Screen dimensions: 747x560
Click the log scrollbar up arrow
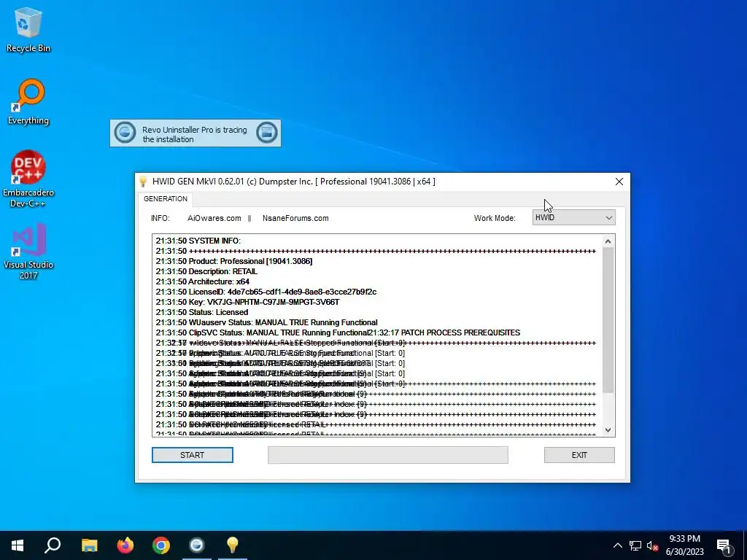[x=608, y=241]
